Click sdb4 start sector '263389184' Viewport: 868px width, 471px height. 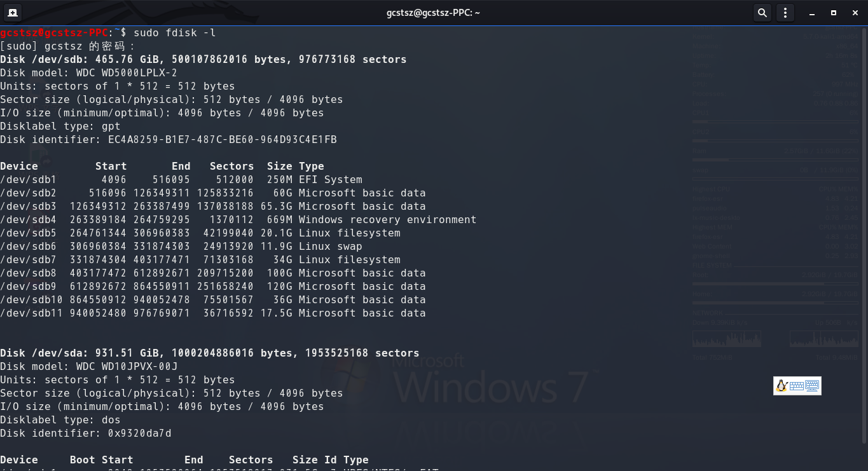[99, 219]
